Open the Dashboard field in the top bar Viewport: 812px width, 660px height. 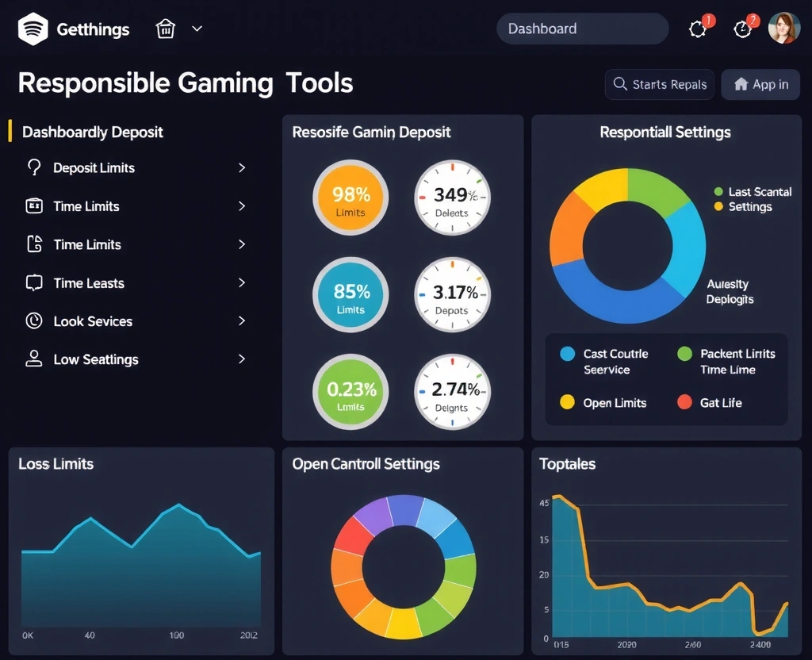tap(582, 28)
